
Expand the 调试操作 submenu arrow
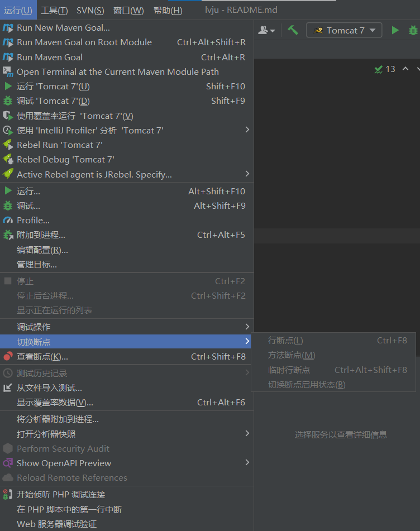[247, 327]
